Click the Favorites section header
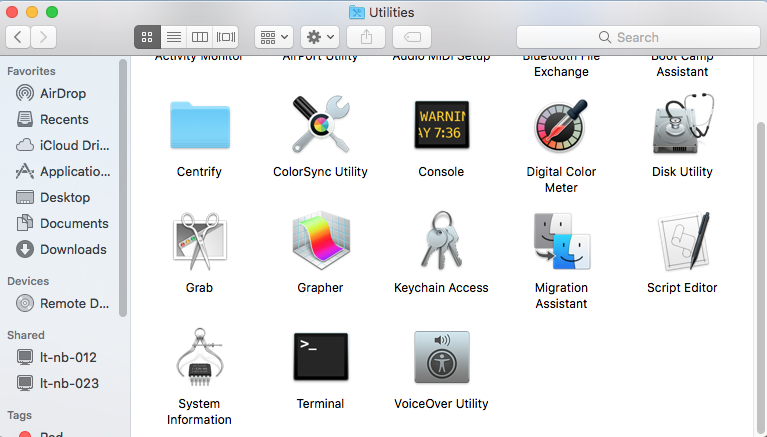 coord(31,71)
